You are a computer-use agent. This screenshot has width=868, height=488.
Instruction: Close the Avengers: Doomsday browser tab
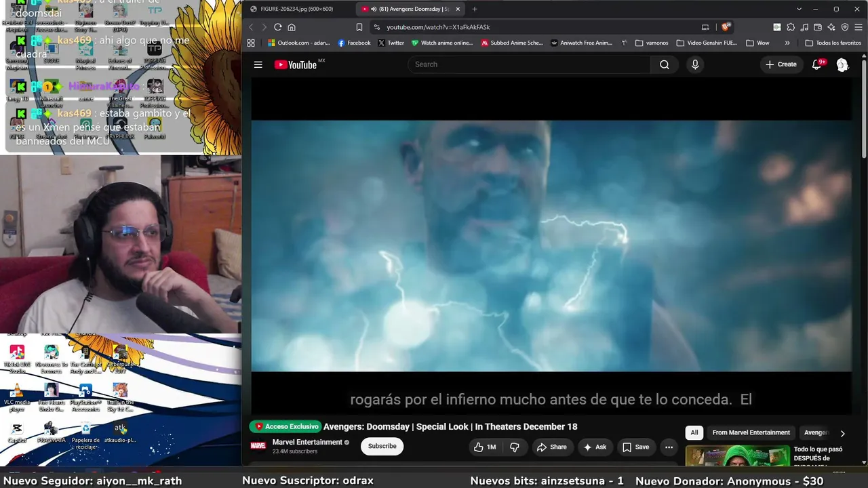458,9
